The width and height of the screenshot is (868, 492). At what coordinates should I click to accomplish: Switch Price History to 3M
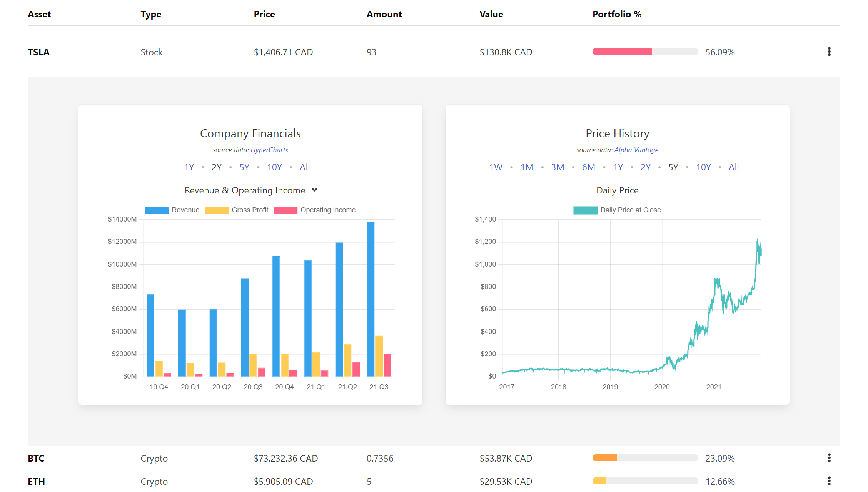(x=558, y=167)
